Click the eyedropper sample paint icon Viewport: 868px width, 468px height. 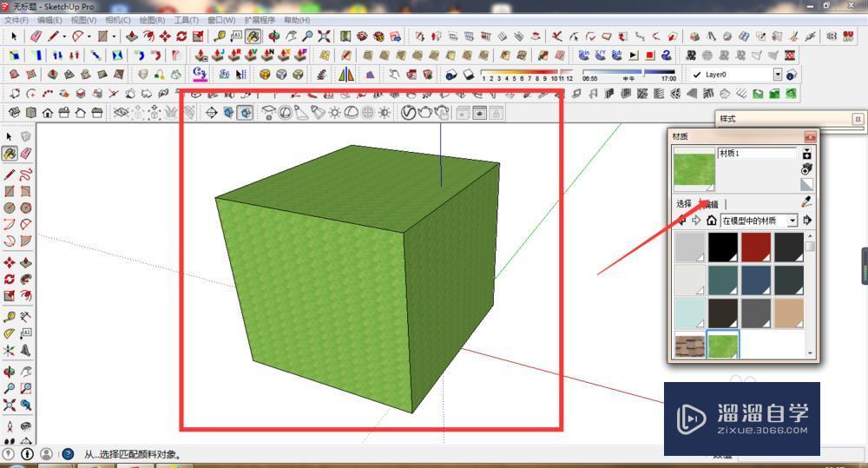click(806, 202)
